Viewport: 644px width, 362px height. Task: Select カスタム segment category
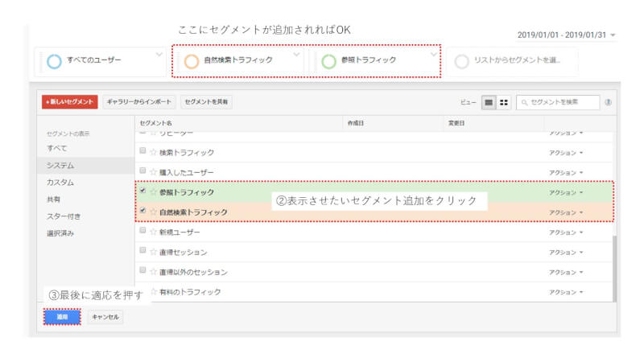[x=60, y=183]
